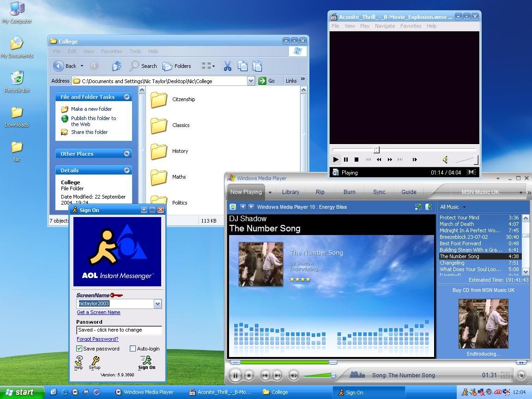Click the video seek bar thumb
The height and width of the screenshot is (399, 532).
click(377, 150)
